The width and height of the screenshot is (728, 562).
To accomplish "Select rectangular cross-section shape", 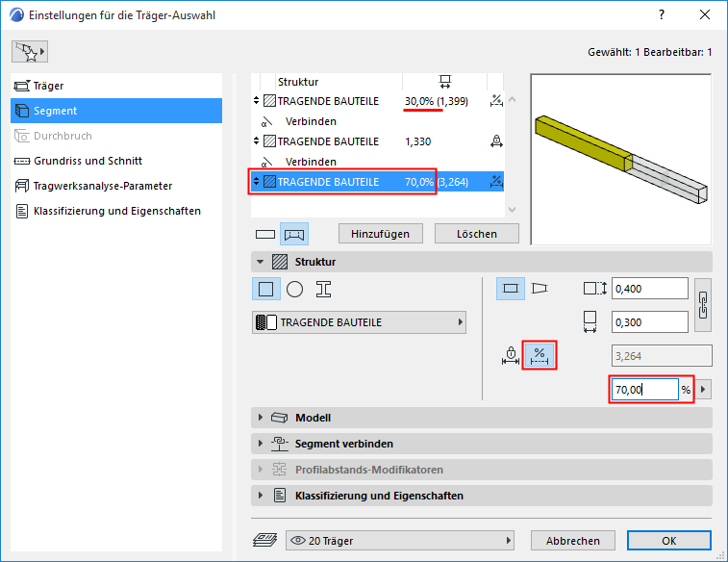I will tap(266, 289).
